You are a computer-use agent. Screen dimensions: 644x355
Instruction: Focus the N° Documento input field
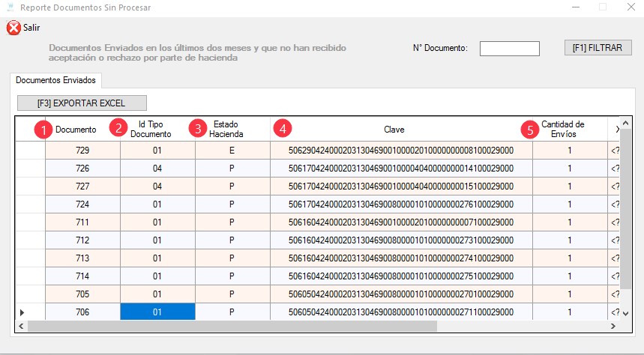point(509,49)
